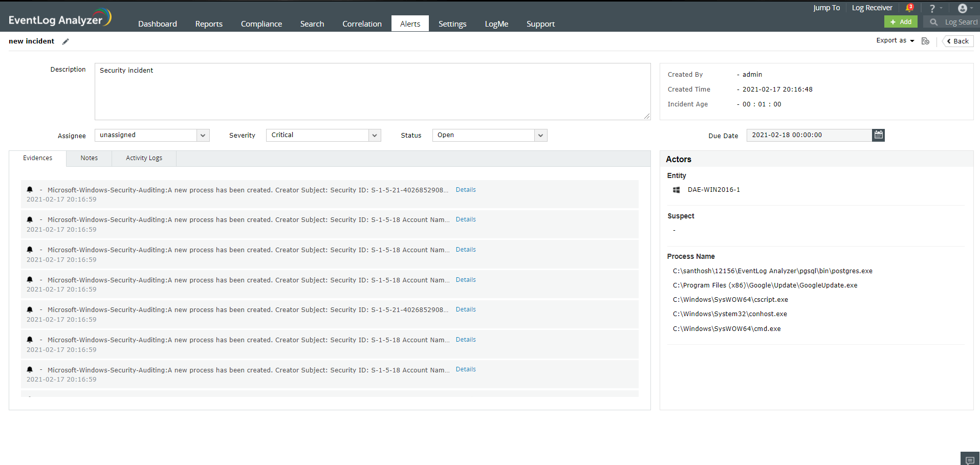Click into the Description text area

pos(372,92)
